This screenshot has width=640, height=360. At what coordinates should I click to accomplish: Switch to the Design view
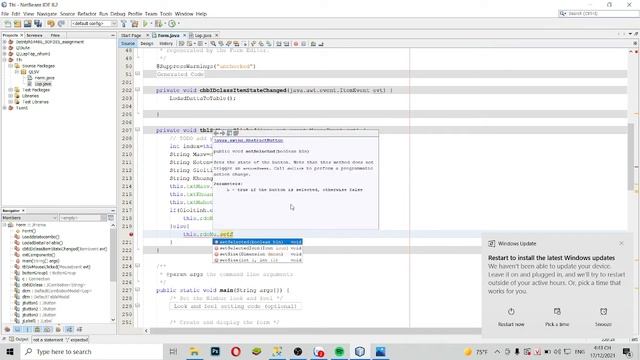[x=147, y=44]
